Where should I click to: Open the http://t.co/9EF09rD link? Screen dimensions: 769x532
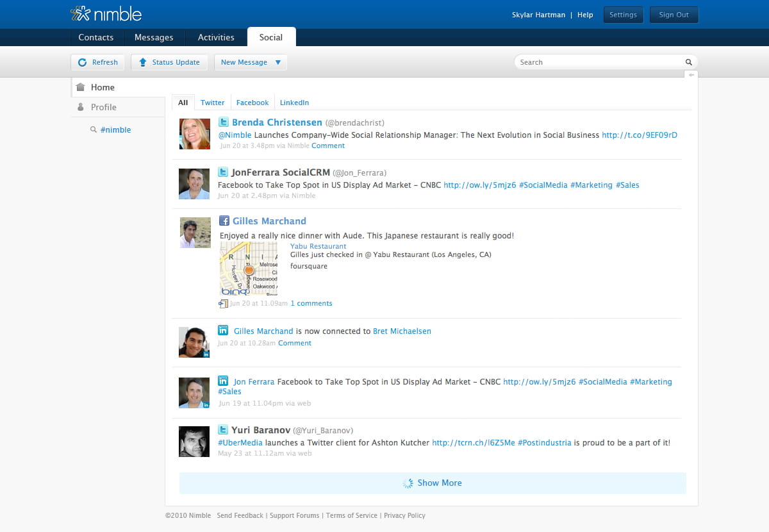coord(640,135)
